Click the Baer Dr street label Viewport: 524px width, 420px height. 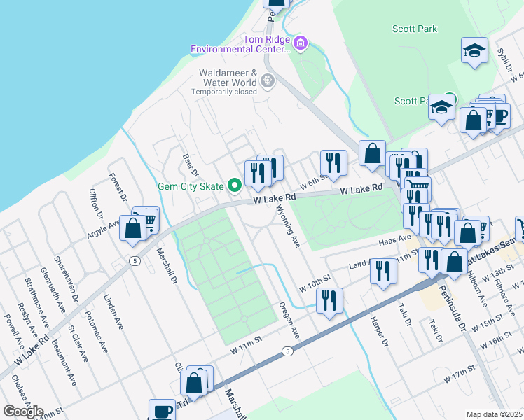pos(191,165)
